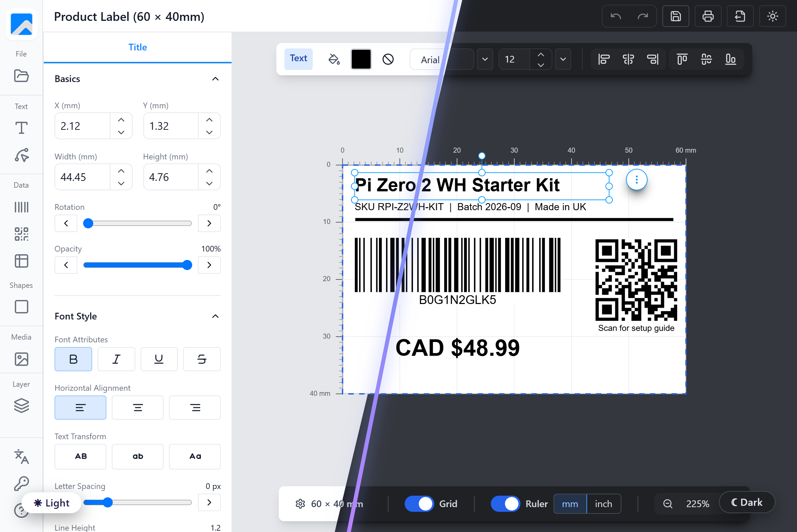Increase the X (mm) value
This screenshot has width=797, height=532.
point(121,120)
